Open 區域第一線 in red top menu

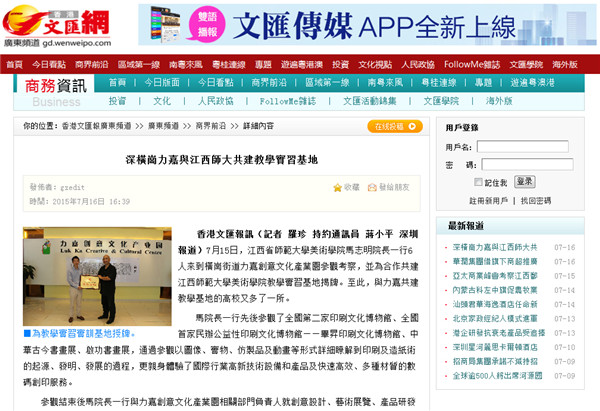click(x=139, y=65)
